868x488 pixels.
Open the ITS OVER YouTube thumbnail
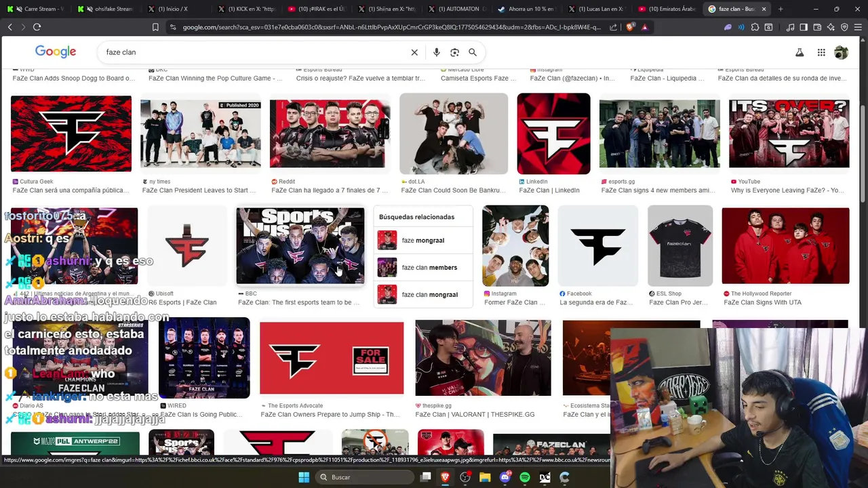click(x=789, y=134)
